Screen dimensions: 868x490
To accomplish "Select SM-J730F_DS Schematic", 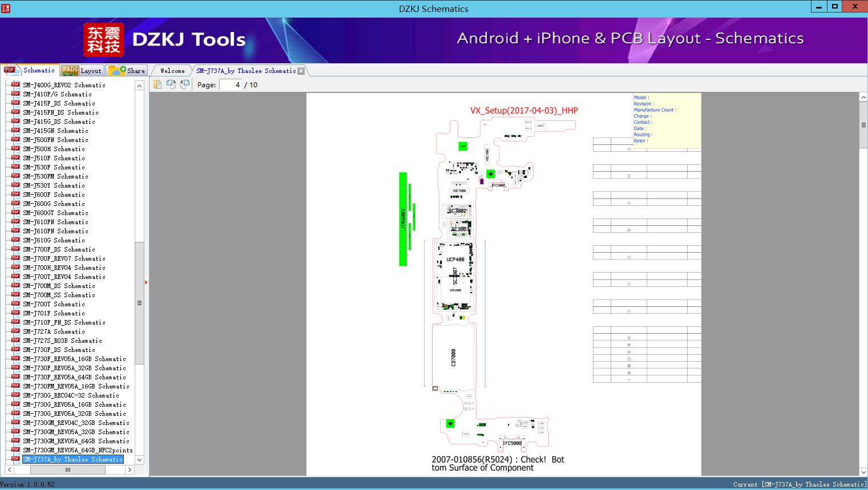I will pos(59,350).
